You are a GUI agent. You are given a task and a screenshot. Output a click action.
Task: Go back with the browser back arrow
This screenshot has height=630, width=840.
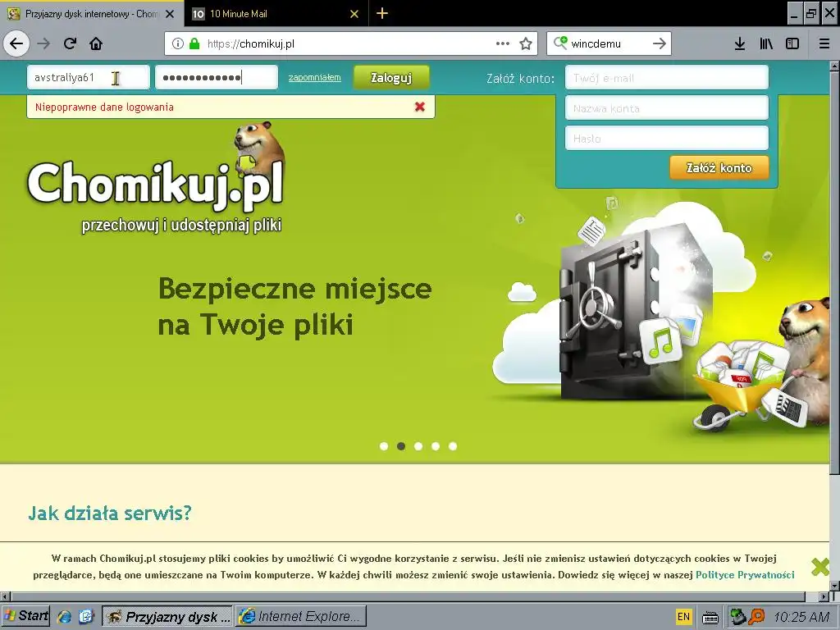(16, 43)
